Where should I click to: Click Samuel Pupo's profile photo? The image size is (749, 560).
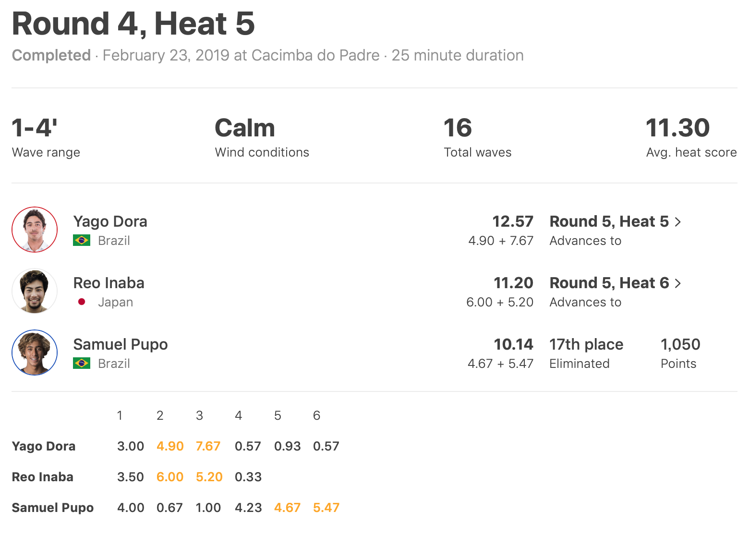[x=35, y=353]
